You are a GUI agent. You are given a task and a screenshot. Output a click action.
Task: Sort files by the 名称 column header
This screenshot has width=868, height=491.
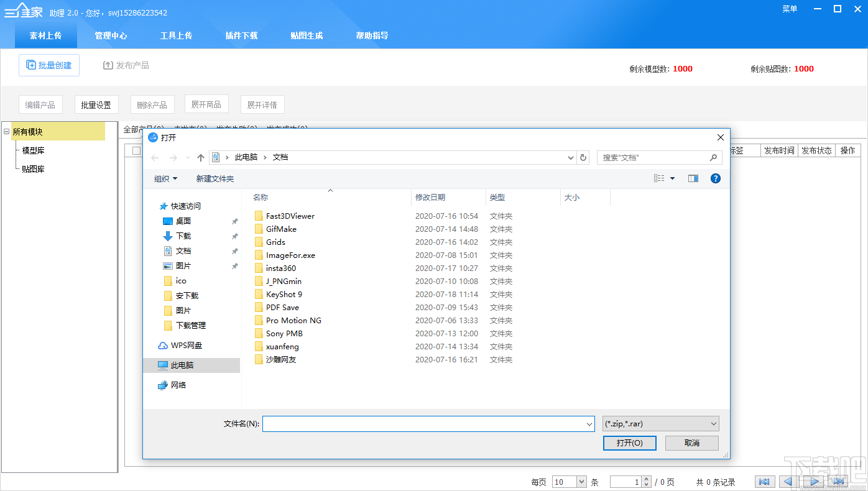click(261, 198)
